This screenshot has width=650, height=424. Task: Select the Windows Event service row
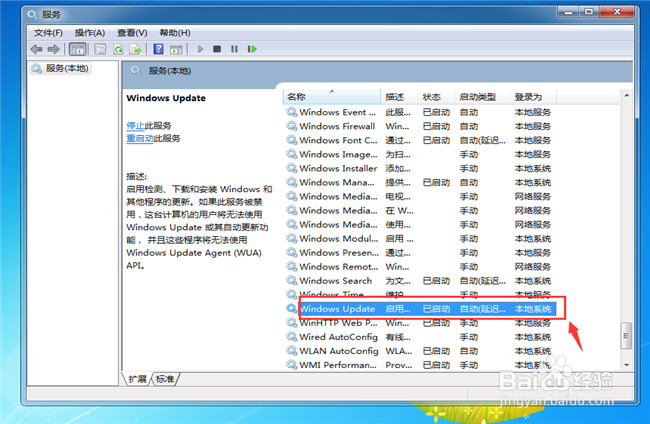tap(420, 112)
